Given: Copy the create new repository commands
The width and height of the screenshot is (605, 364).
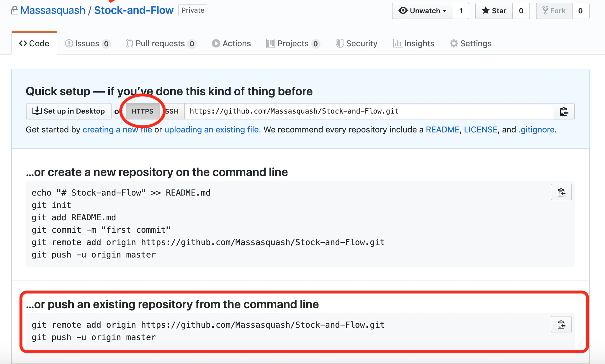Looking at the screenshot, I should [x=561, y=192].
